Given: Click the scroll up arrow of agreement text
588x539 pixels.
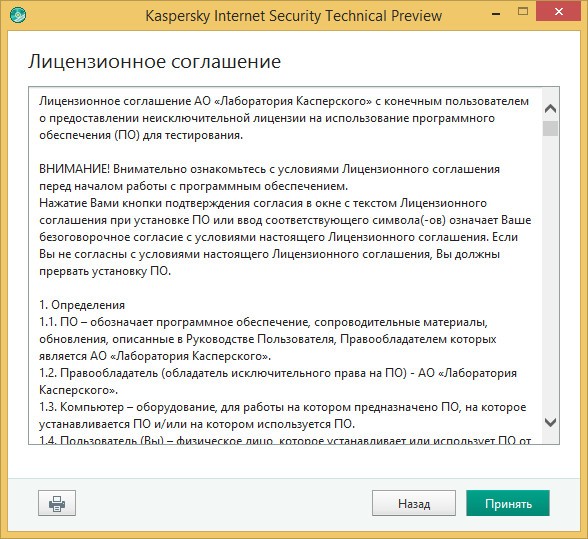Looking at the screenshot, I should [x=550, y=109].
